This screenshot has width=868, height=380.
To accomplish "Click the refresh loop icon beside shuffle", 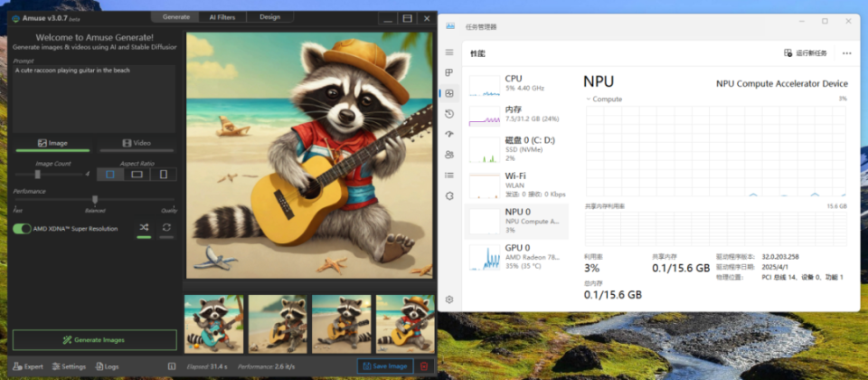I will 166,227.
